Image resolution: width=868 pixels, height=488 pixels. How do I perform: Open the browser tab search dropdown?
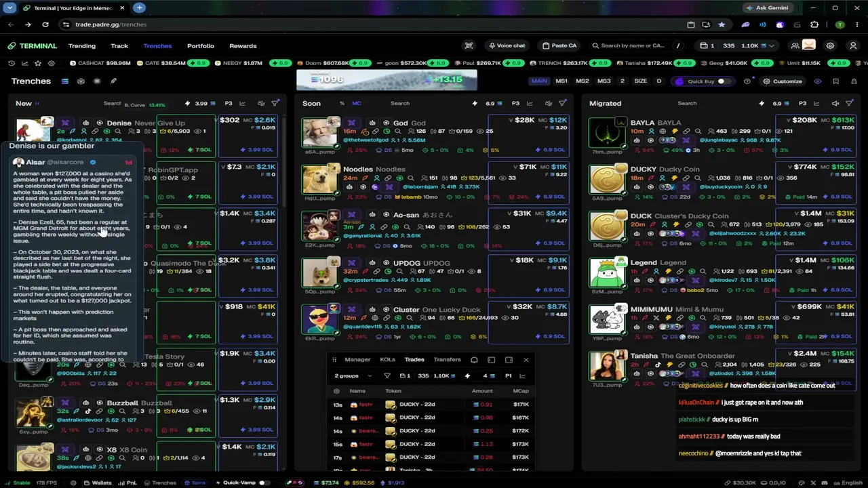tap(9, 7)
